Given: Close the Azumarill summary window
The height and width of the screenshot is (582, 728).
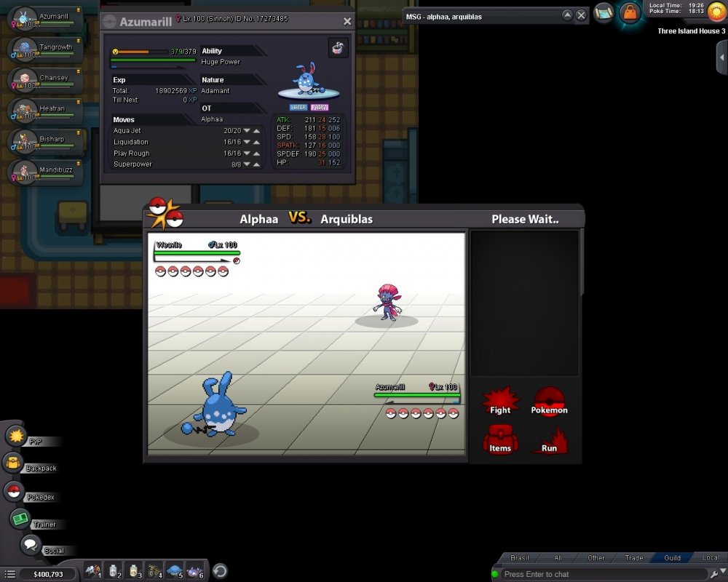Looking at the screenshot, I should [x=347, y=22].
